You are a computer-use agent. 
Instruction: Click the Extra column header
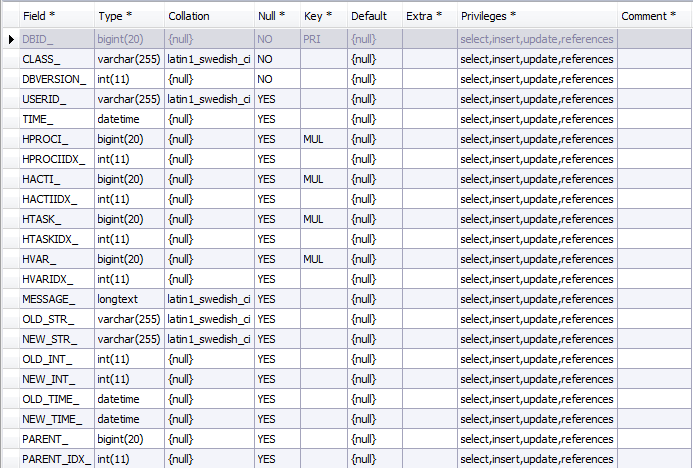(x=430, y=16)
